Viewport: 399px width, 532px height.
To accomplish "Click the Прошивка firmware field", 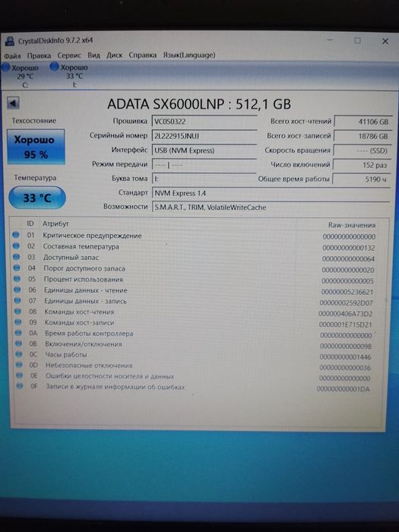I will (204, 122).
